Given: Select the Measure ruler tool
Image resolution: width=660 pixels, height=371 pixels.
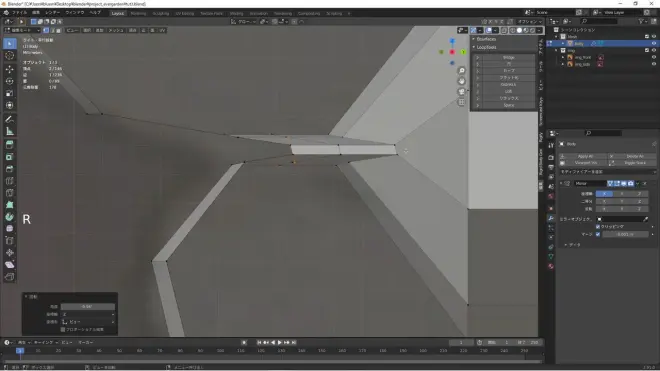Looking at the screenshot, I should 10,132.
